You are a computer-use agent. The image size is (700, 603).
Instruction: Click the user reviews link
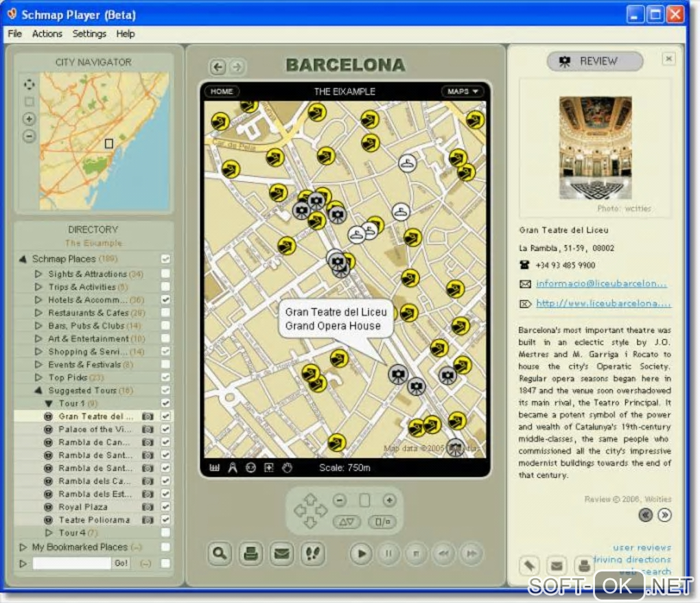642,547
